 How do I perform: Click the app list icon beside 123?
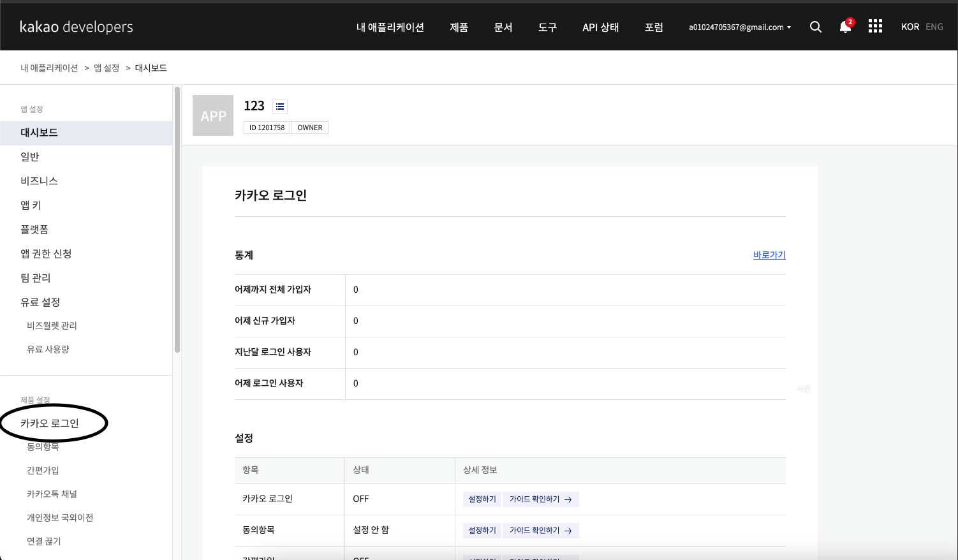pos(280,107)
